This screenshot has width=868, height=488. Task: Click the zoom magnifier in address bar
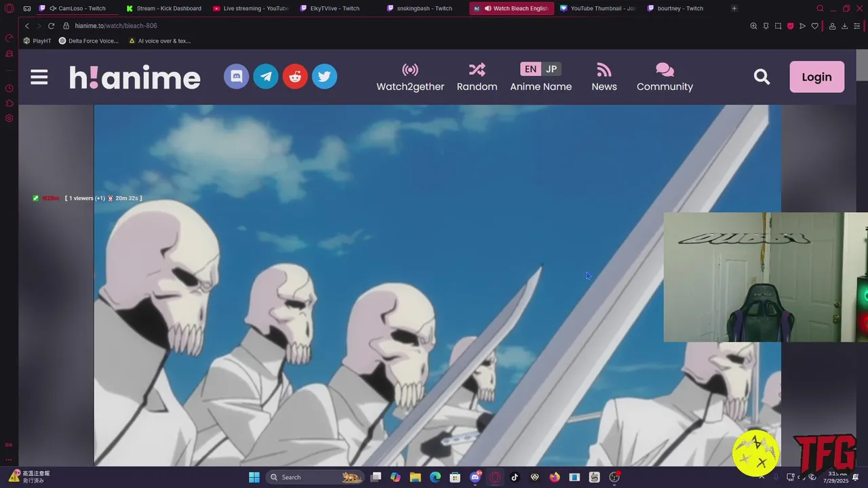point(753,26)
